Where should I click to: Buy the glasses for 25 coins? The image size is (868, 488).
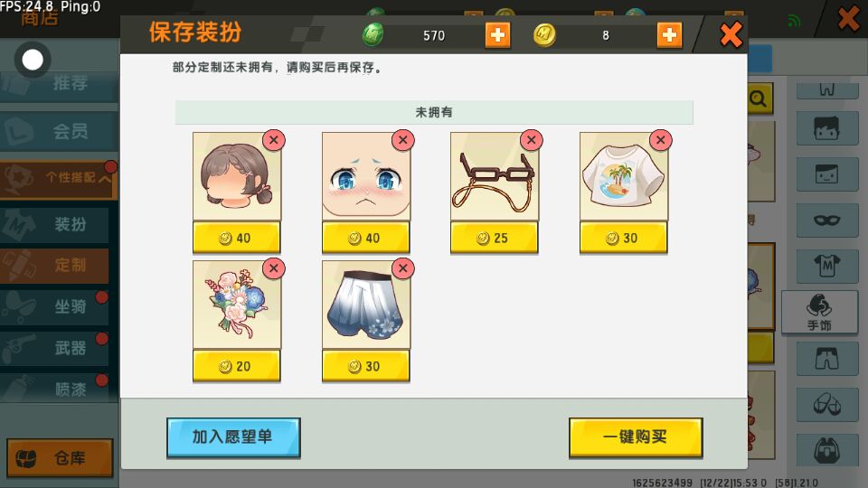494,238
